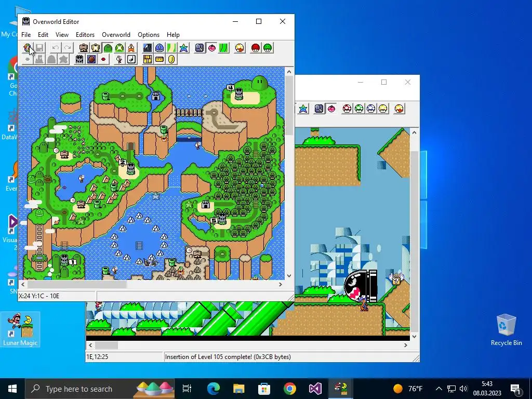Click level tile numbered 4 on overworld map
The height and width of the screenshot is (399, 532).
(230, 87)
